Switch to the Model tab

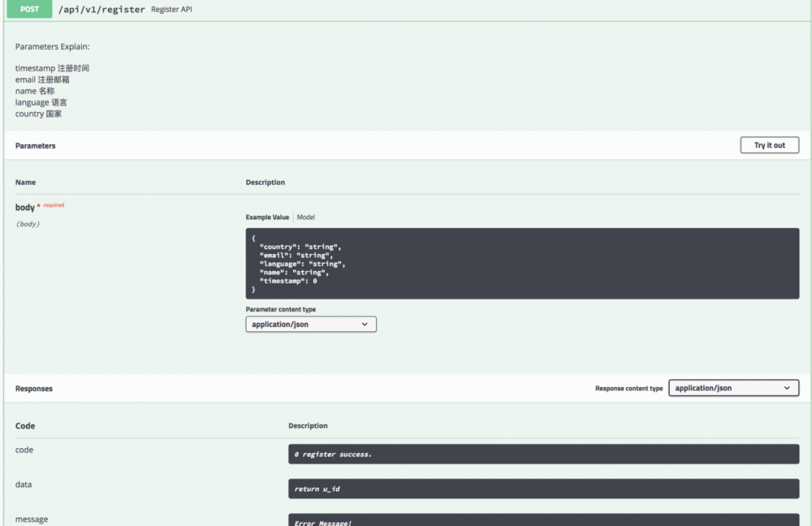[305, 217]
